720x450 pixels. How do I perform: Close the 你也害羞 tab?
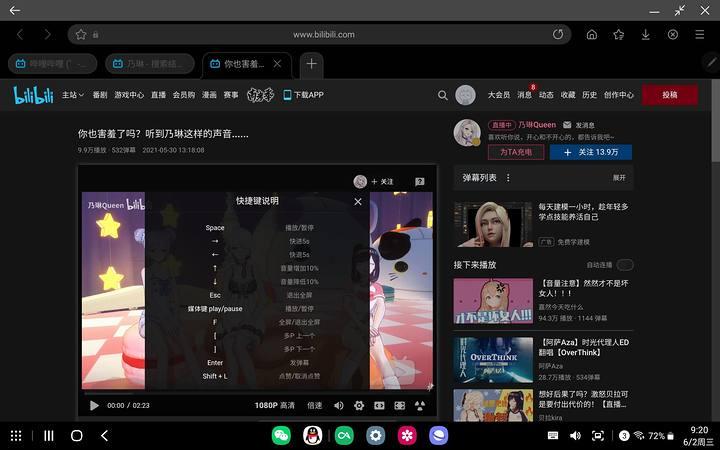click(277, 64)
